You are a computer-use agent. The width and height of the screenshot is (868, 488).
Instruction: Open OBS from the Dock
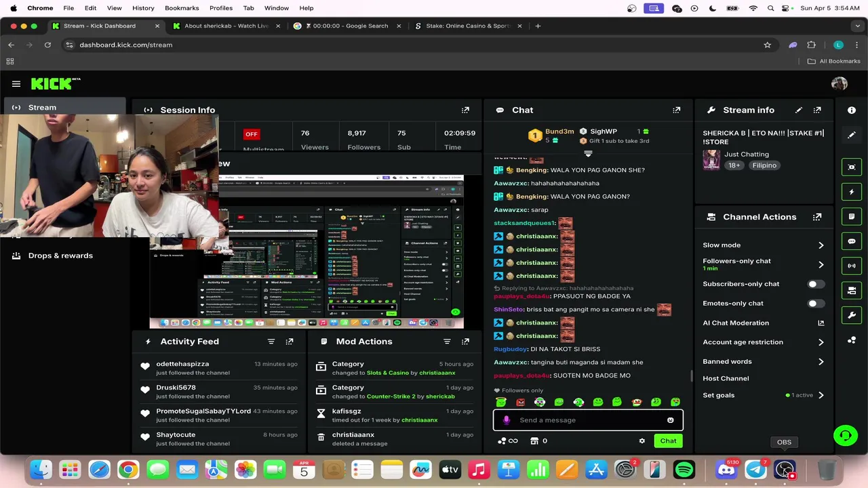pos(785,469)
